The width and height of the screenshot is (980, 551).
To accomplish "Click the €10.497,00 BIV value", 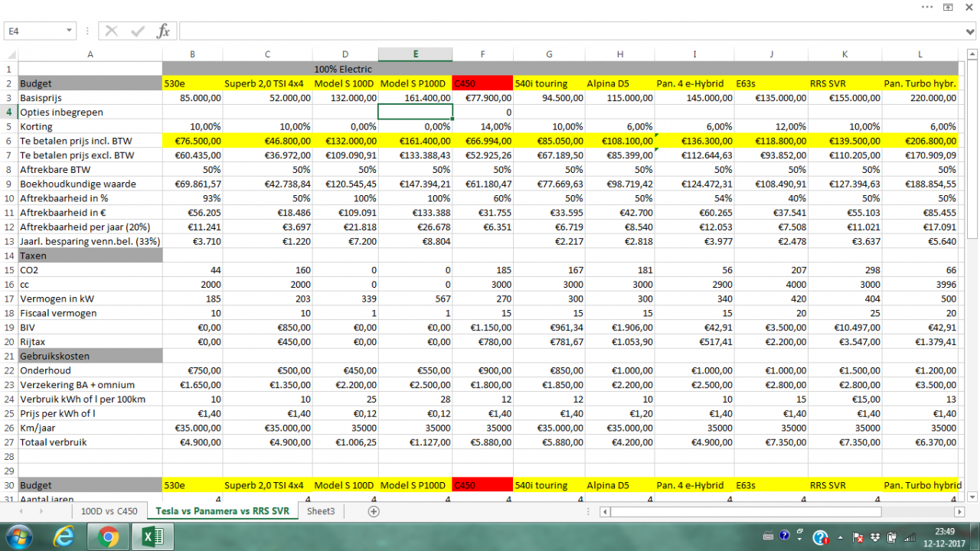I will click(844, 328).
